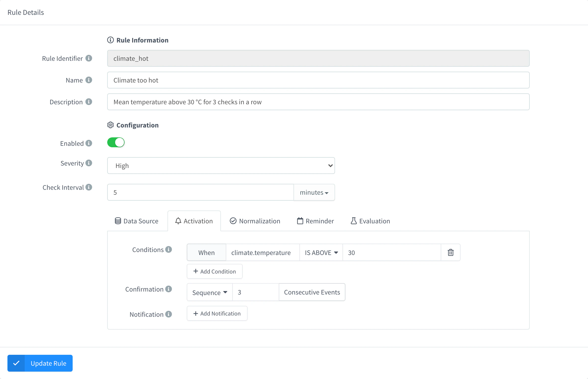Click the Check Interval value field
Viewport: 588px width, 379px height.
click(201, 192)
